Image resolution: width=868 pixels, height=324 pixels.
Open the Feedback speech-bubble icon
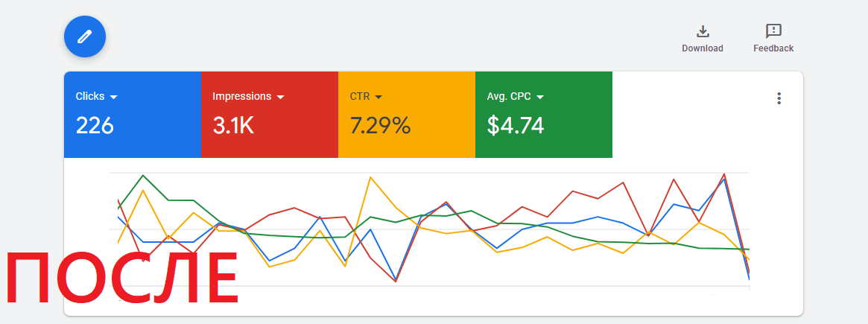click(773, 31)
